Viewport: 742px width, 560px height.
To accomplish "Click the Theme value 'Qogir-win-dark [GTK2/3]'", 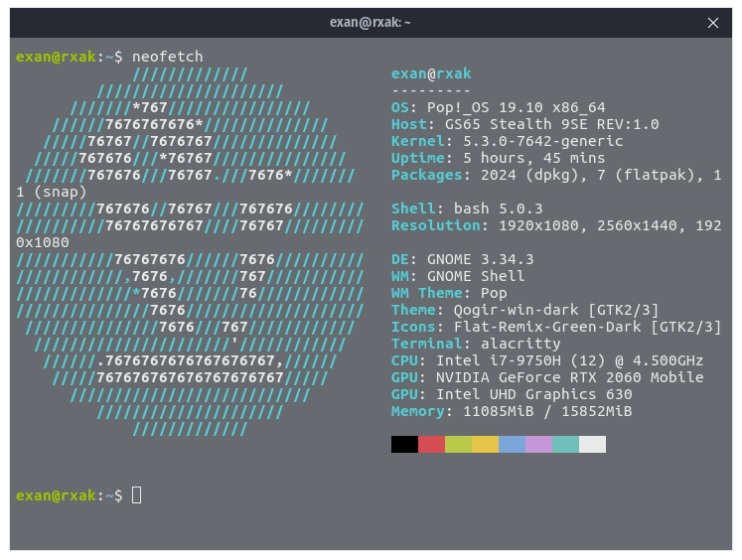I will (x=556, y=310).
